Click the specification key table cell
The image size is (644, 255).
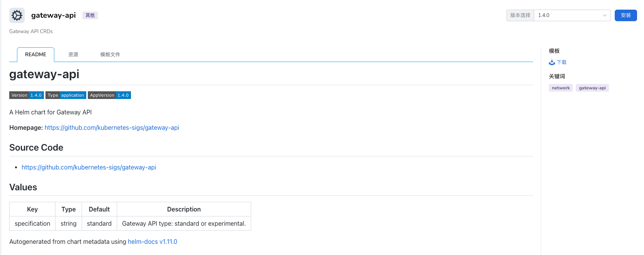click(x=32, y=223)
